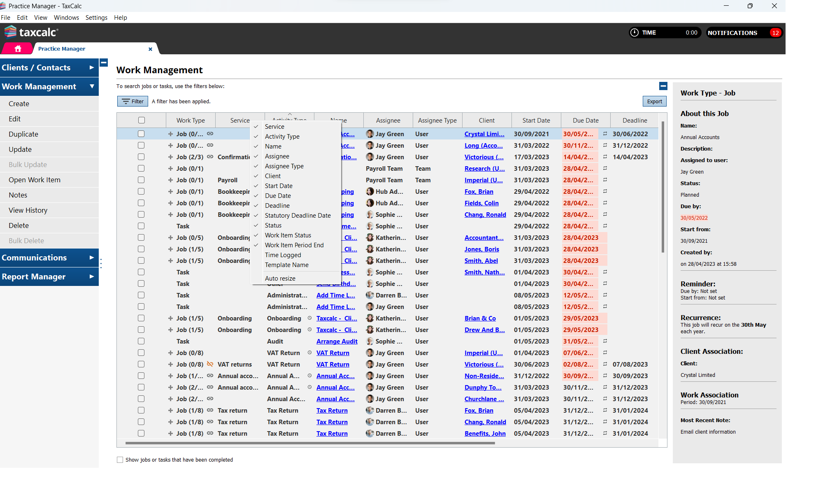Click the broken link icon on VAT returns job

tap(210, 364)
